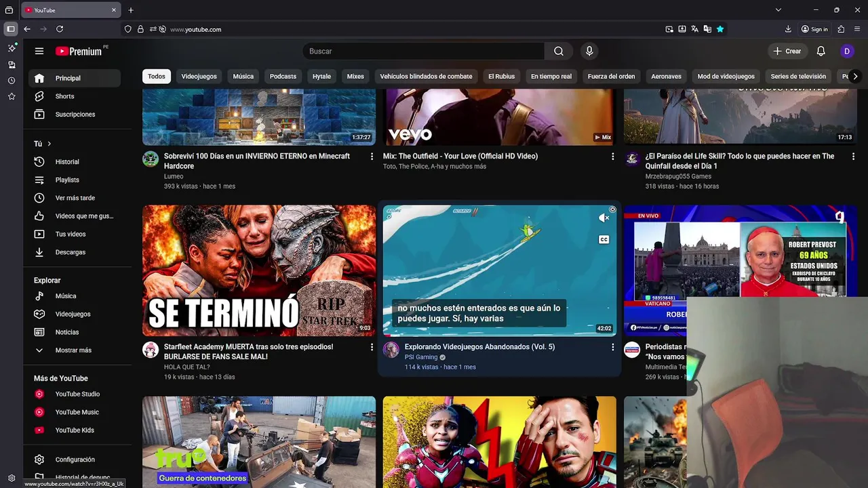Click the picture-in-picture icon in the address bar
Image resolution: width=868 pixels, height=488 pixels.
coord(669,29)
